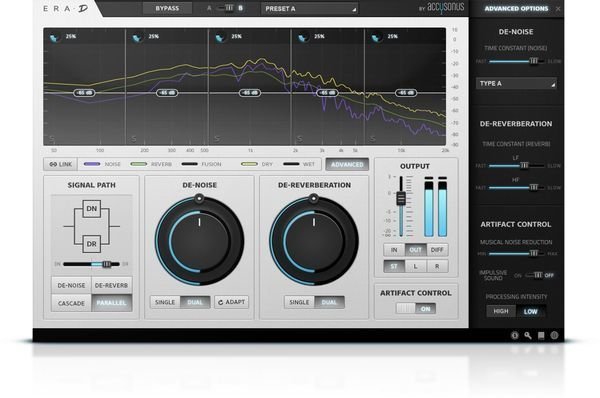The image size is (600, 398).
Task: Flip the A/B comparison switch
Action: click(226, 8)
